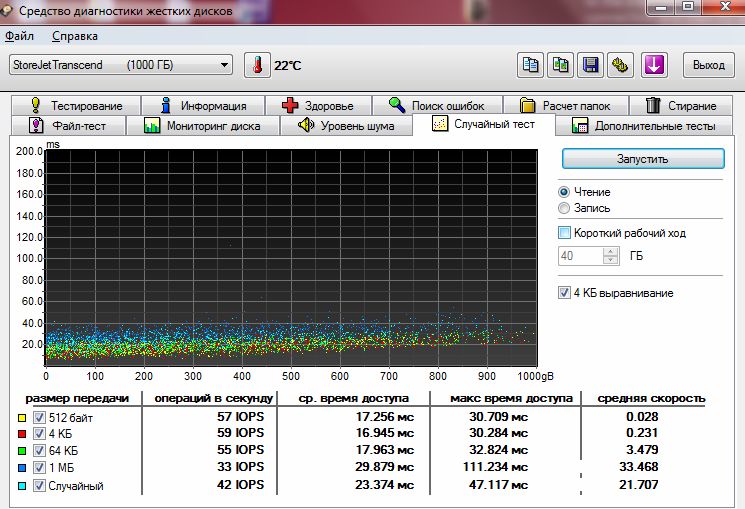
Task: Click the stepper up arrow for ГБ value
Action: tap(610, 251)
